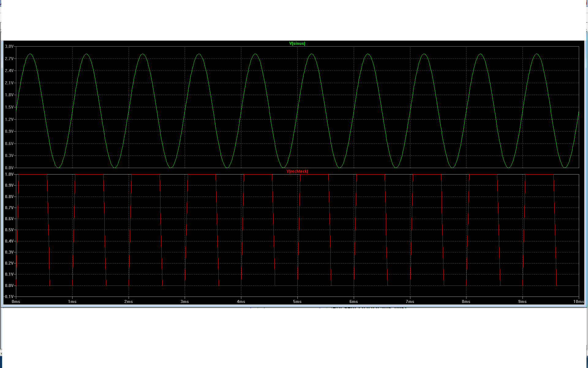
Task: Click the 4ms time axis label
Action: (241, 302)
